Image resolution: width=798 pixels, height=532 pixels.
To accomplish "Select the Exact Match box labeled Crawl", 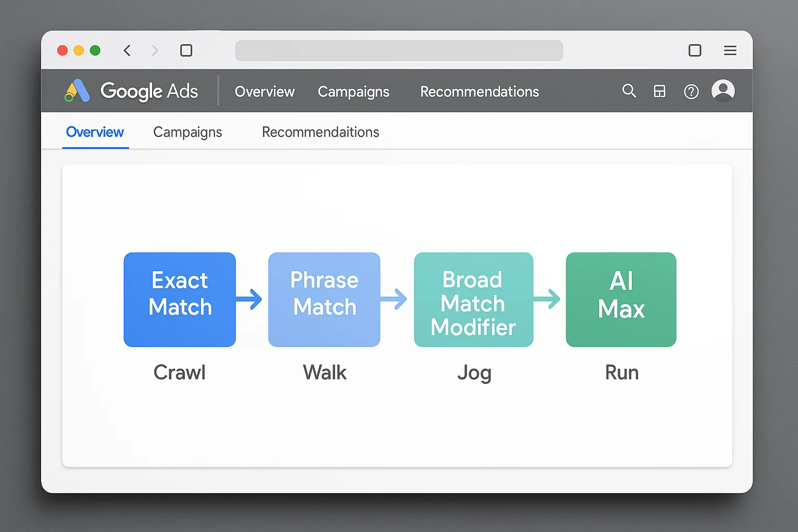I will (x=179, y=300).
